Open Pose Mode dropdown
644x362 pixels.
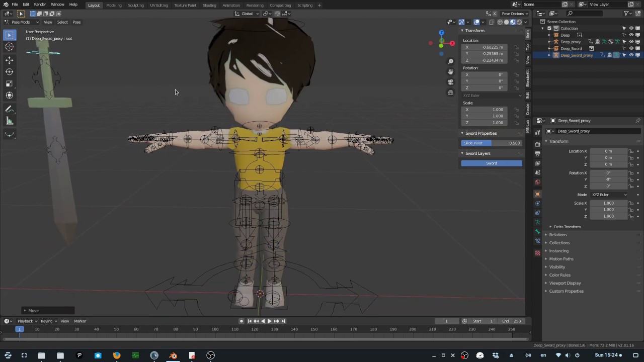pos(21,22)
